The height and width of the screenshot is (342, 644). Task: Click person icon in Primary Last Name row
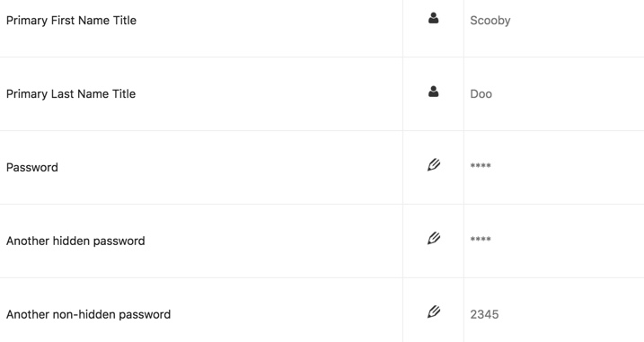(x=433, y=92)
